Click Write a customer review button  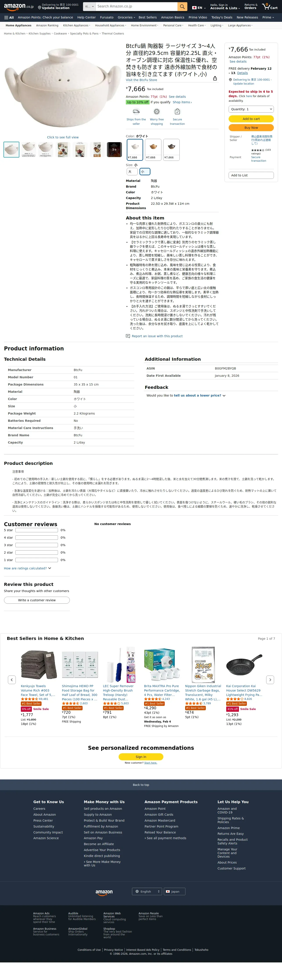[x=37, y=600]
